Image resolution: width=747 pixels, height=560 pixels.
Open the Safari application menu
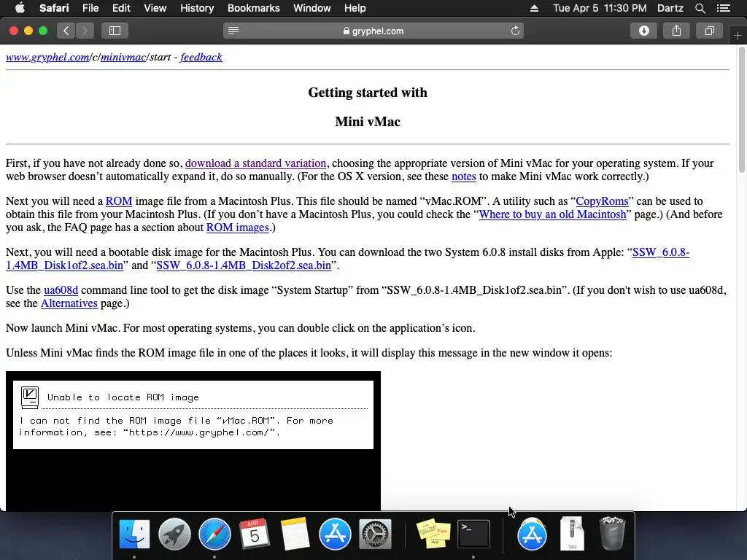click(x=54, y=8)
